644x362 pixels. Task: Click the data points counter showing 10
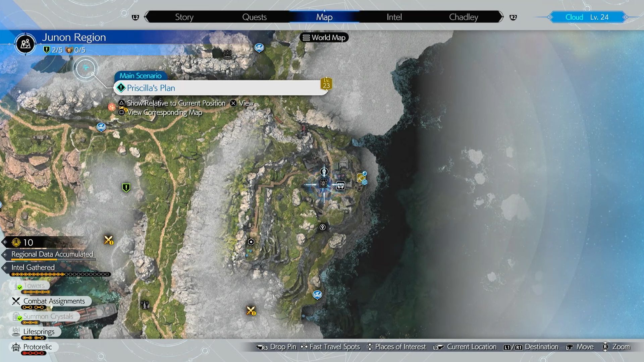point(23,242)
